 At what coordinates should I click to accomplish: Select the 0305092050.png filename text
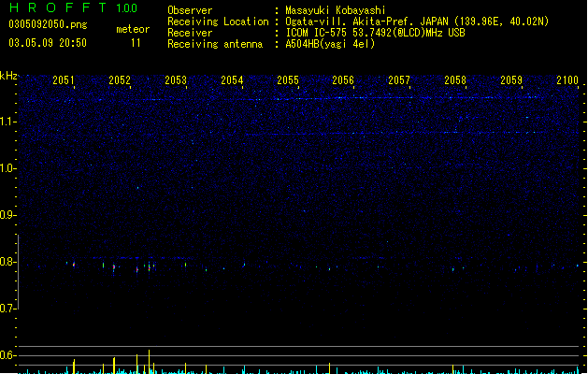pyautogui.click(x=48, y=24)
